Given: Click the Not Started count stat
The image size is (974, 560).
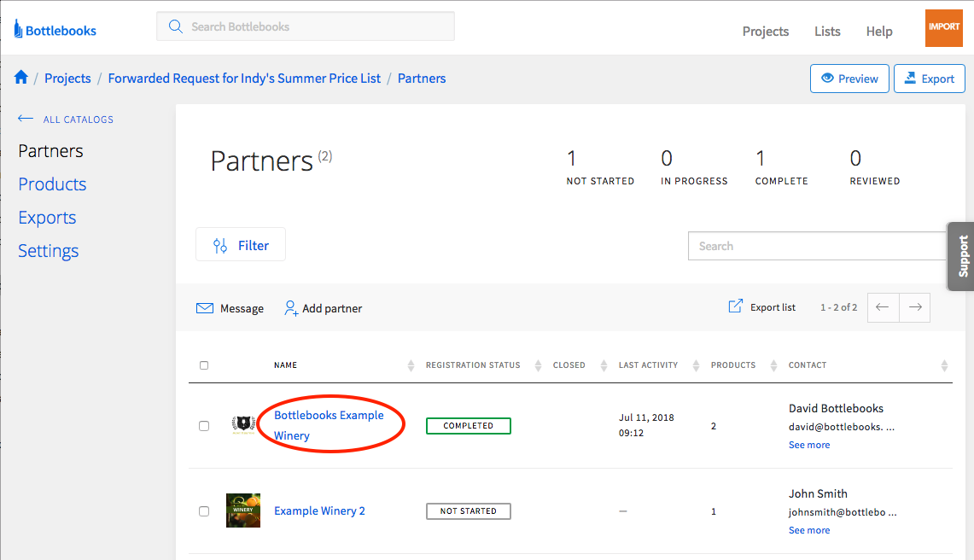Looking at the screenshot, I should click(600, 168).
